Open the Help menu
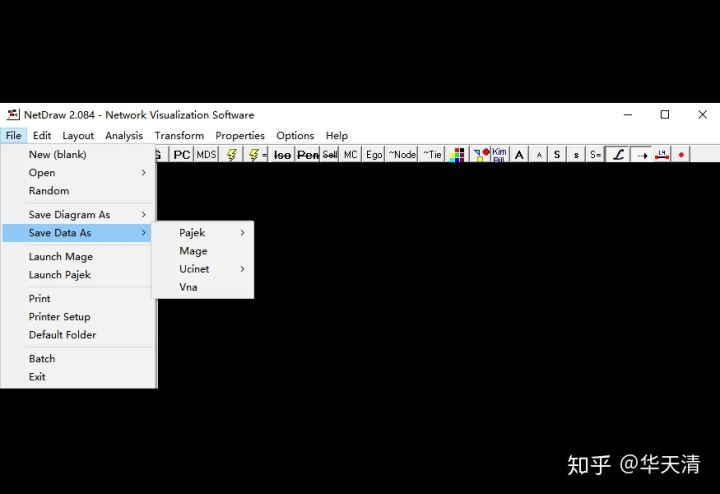Screen dimensions: 720x494 [x=337, y=135]
